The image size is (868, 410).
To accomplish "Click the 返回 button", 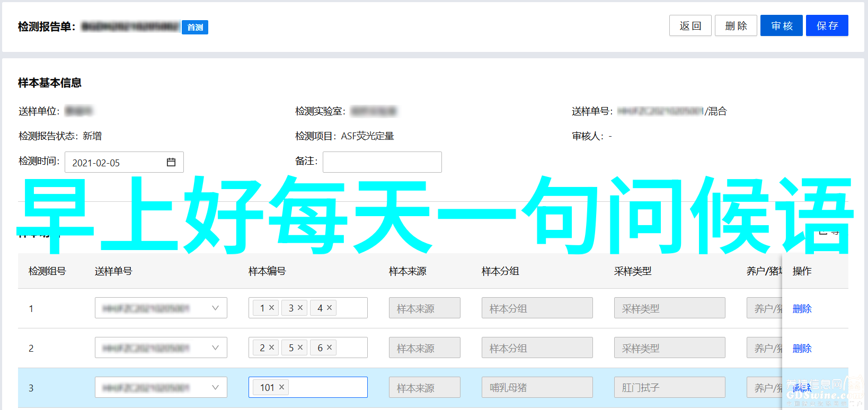I will point(690,25).
